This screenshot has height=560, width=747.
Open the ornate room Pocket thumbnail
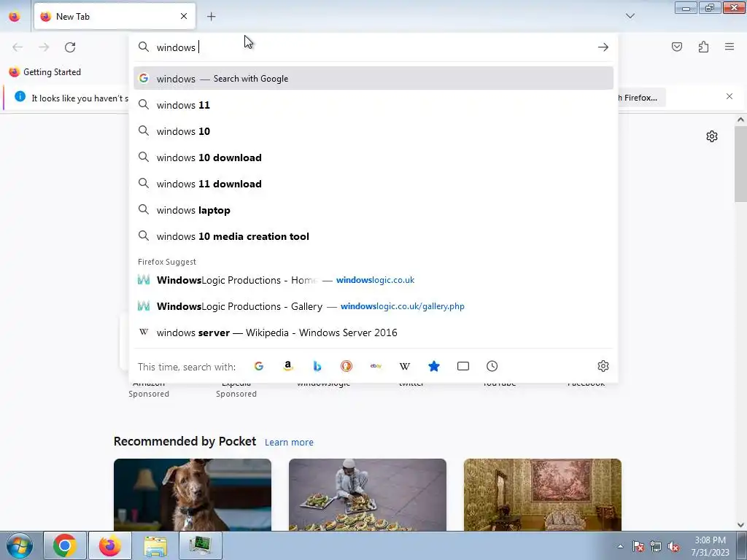(x=543, y=495)
